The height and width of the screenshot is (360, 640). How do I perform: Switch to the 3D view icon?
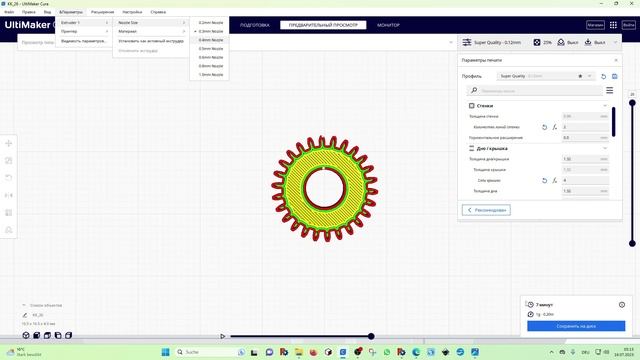pyautogui.click(x=26, y=335)
